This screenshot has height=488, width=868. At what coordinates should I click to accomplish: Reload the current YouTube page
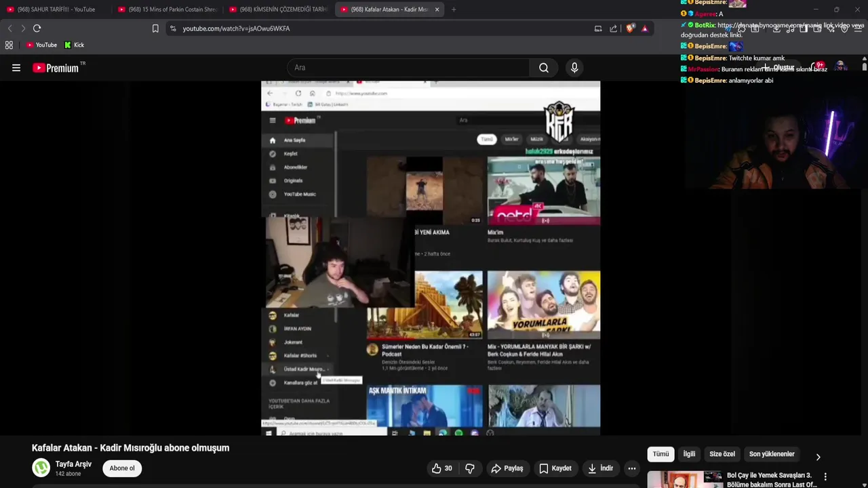[37, 28]
